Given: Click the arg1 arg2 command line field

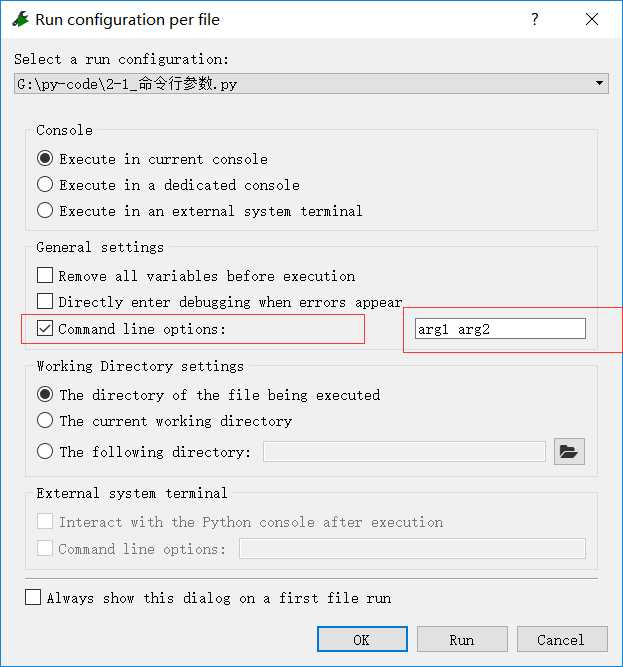Looking at the screenshot, I should coord(500,329).
